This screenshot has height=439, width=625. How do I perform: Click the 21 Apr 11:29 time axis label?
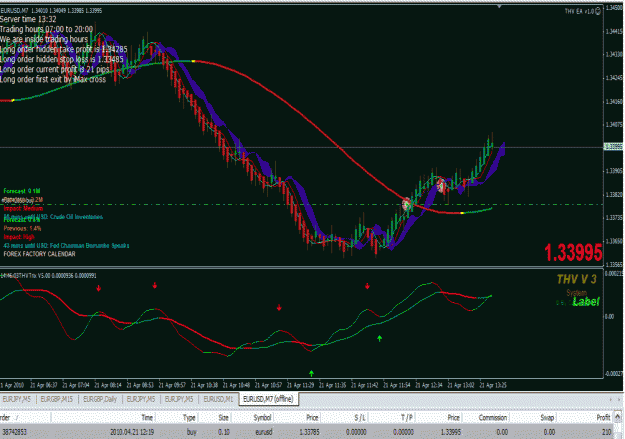301,385
